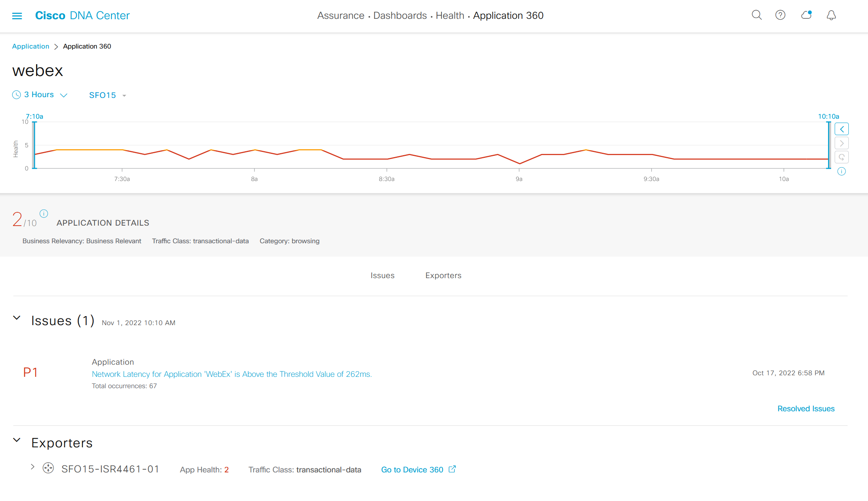The height and width of the screenshot is (501, 868).
Task: Open the hamburger navigation menu
Action: click(x=17, y=16)
